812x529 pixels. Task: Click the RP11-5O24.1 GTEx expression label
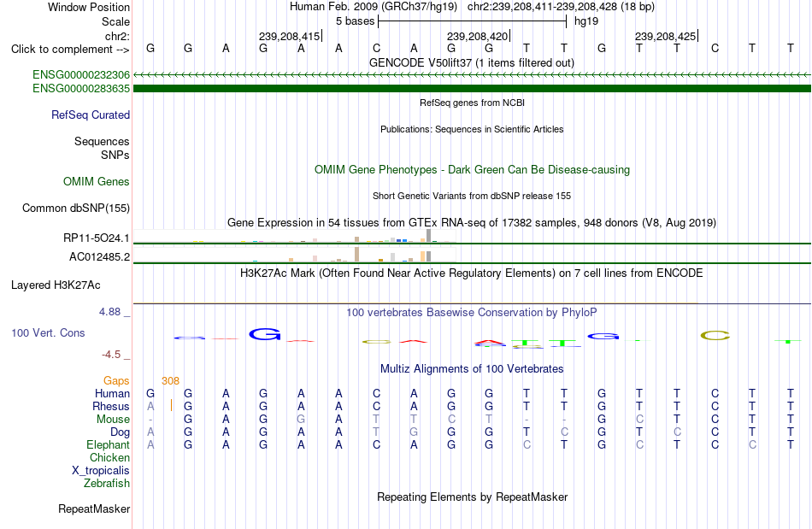(x=97, y=238)
